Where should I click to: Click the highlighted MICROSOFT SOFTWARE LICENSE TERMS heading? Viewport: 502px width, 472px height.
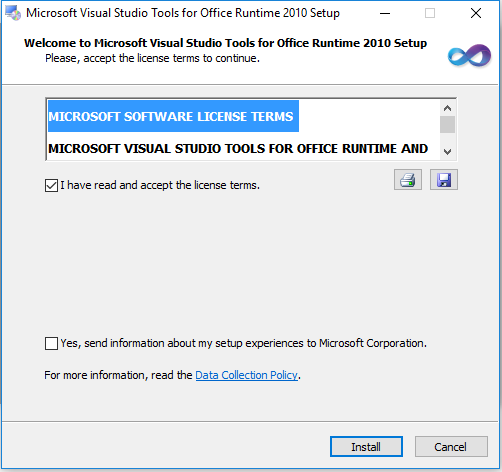[x=173, y=116]
